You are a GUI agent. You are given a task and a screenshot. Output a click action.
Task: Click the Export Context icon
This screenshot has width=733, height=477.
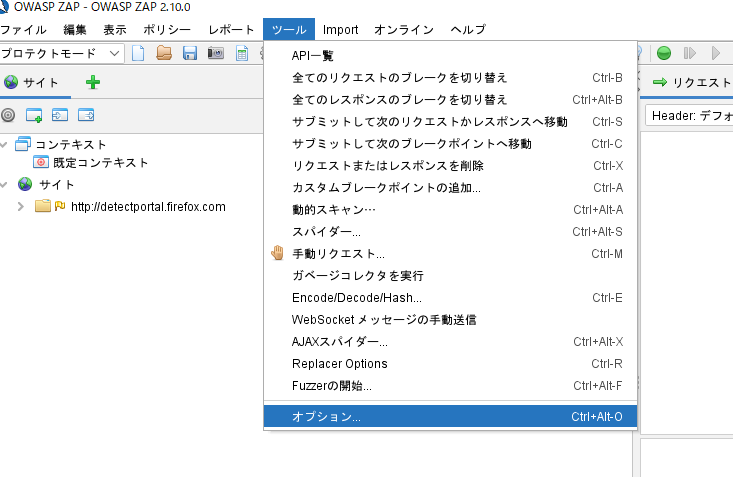pyautogui.click(x=86, y=115)
